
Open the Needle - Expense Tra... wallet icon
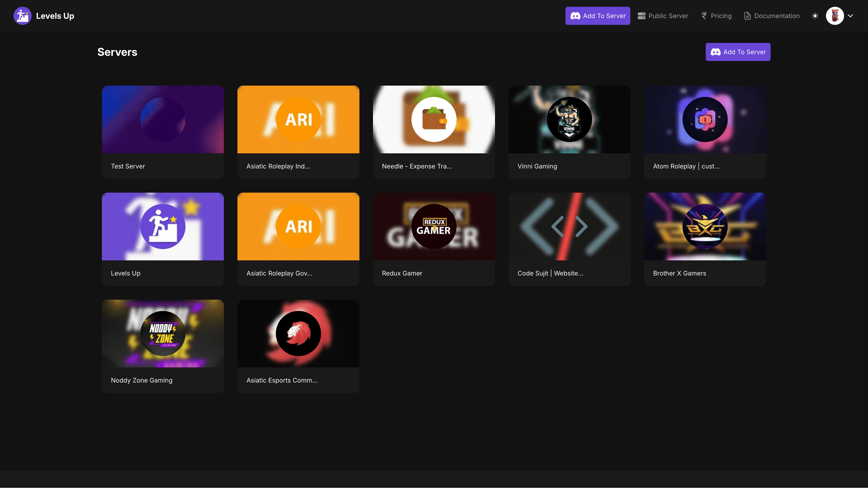pyautogui.click(x=434, y=120)
